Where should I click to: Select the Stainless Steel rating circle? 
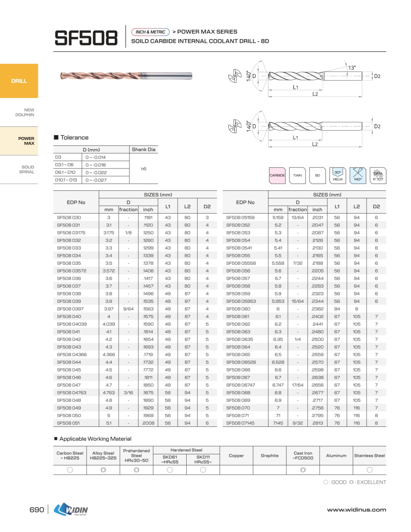pos(369,470)
